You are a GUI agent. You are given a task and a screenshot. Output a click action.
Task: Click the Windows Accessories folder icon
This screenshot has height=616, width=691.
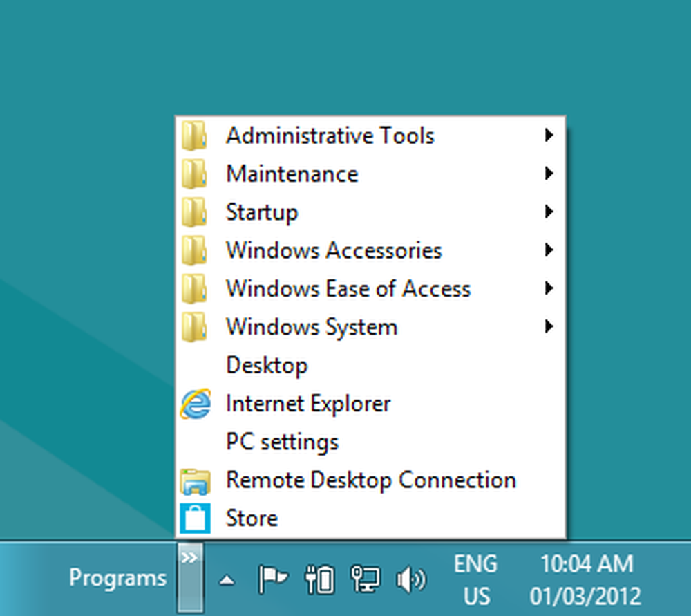[x=194, y=250]
